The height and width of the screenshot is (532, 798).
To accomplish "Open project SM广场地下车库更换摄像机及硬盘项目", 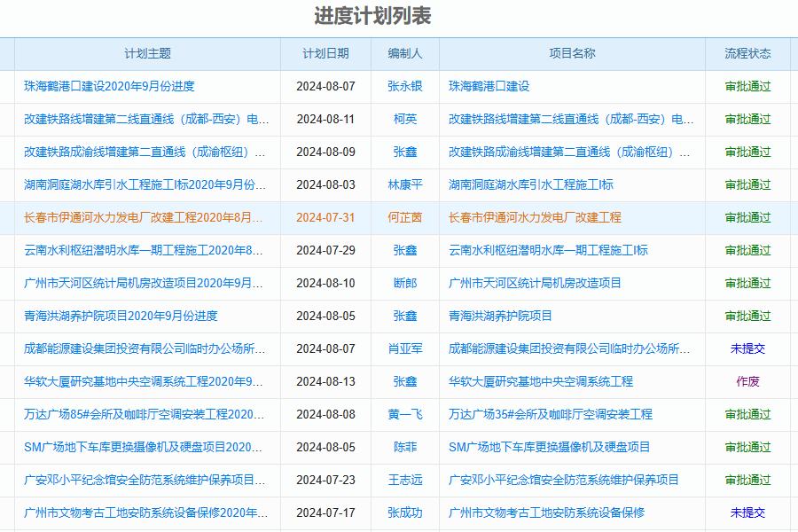I will coord(549,448).
